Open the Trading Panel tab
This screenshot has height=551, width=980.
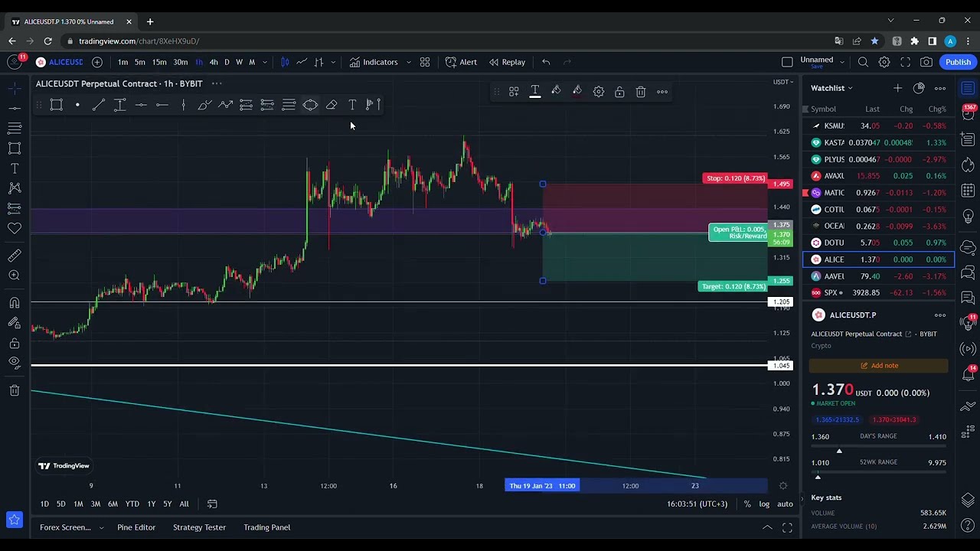(267, 527)
